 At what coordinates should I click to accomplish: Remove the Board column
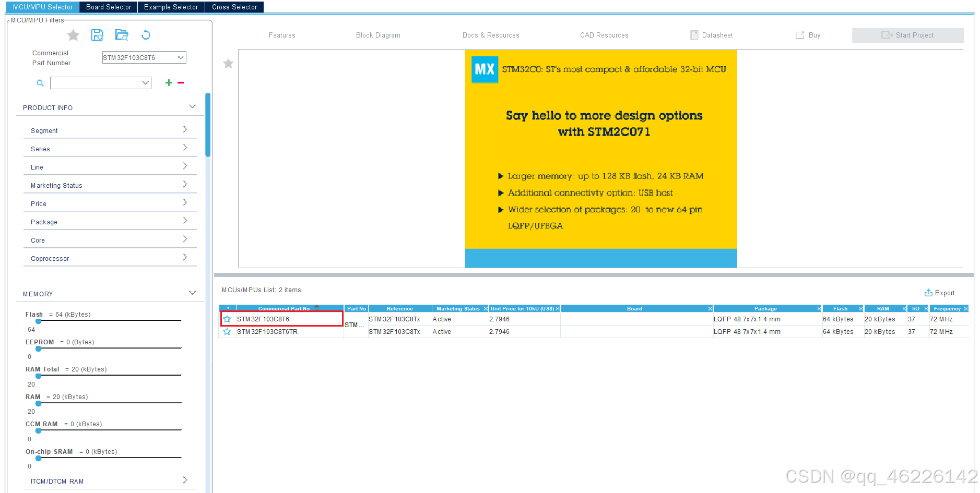(710, 309)
